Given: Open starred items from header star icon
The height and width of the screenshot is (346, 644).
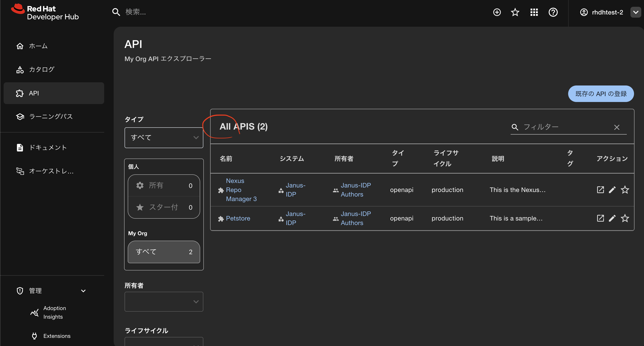Looking at the screenshot, I should [515, 12].
